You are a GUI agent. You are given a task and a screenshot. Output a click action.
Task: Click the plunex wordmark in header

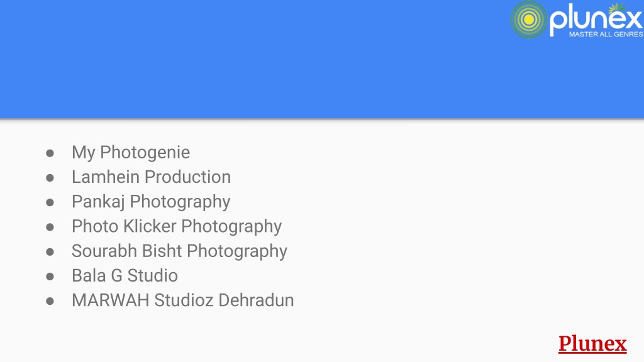coord(596,21)
